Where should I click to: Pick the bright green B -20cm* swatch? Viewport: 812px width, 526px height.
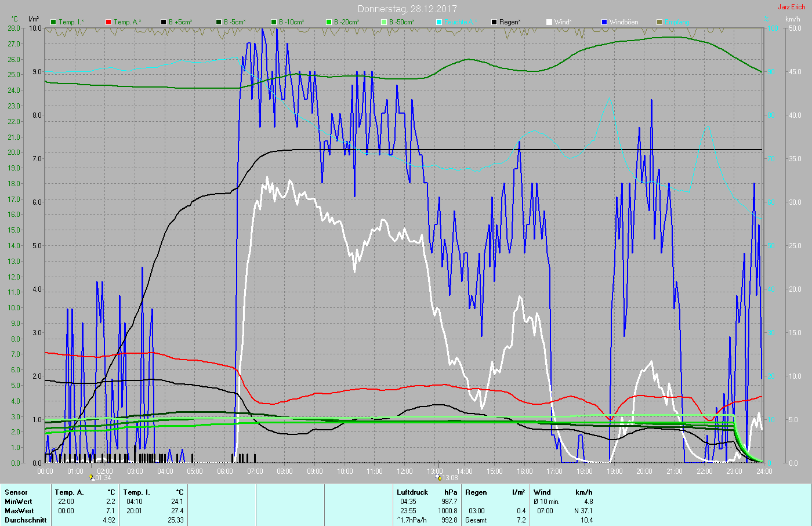[x=329, y=22]
